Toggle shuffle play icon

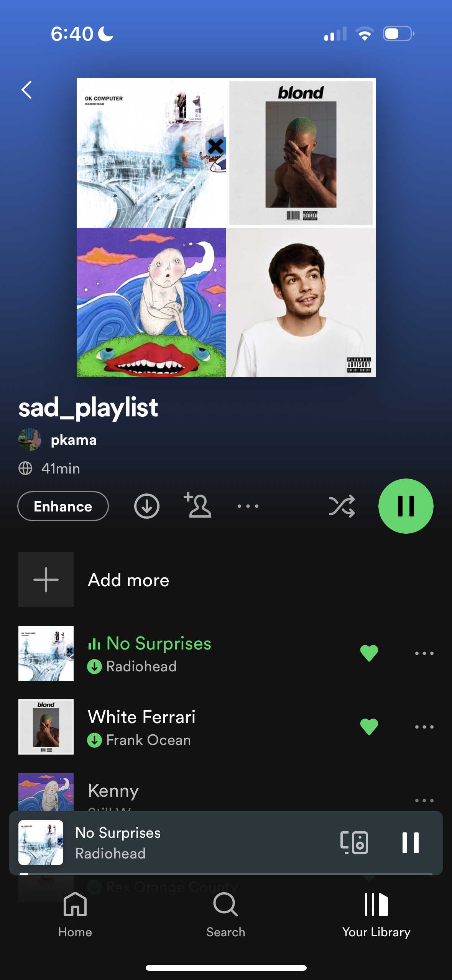(x=342, y=506)
